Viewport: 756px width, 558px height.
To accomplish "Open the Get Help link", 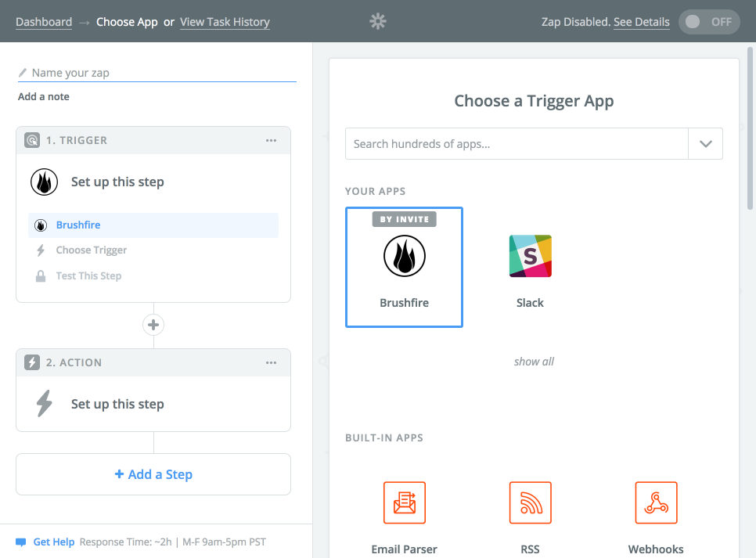I will 53,542.
